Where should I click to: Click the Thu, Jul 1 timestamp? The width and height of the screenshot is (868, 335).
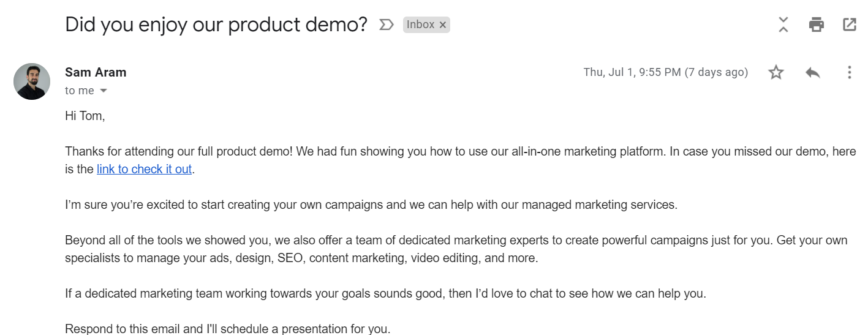pyautogui.click(x=665, y=72)
